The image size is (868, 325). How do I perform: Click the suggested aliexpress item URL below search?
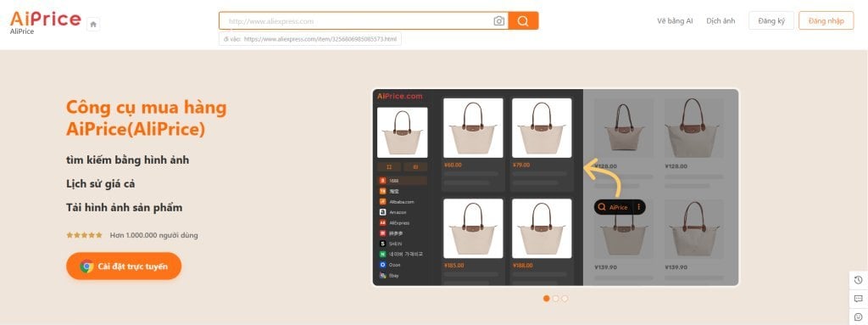click(x=320, y=39)
